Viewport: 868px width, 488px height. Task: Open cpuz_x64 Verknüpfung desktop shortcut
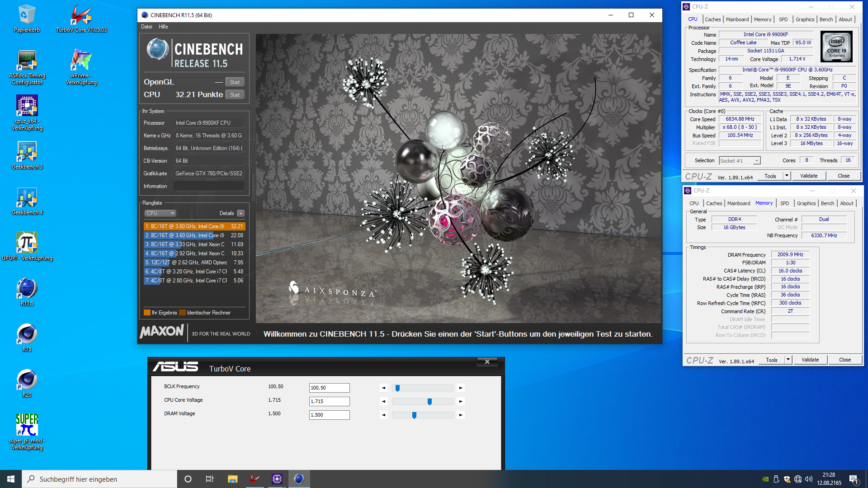click(27, 113)
